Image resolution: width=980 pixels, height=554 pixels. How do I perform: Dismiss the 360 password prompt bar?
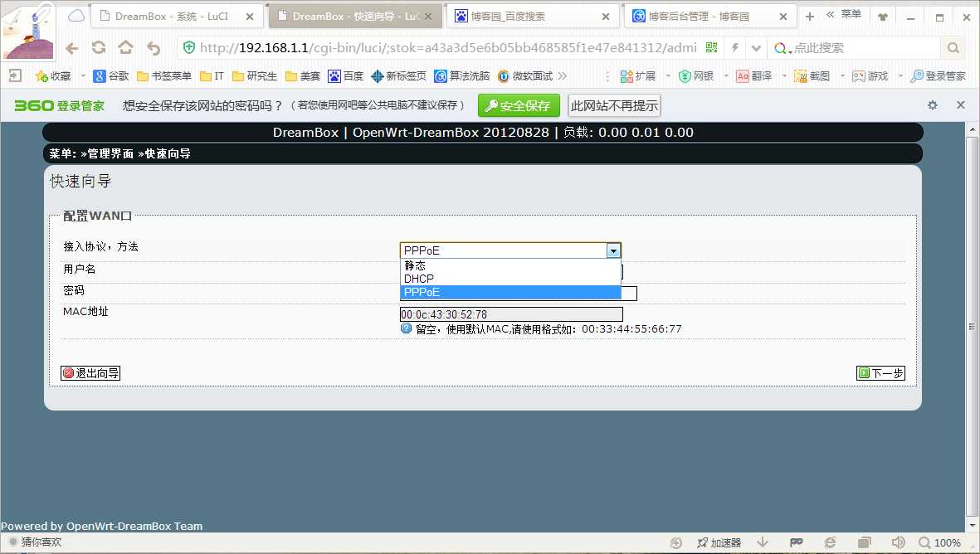coord(961,105)
